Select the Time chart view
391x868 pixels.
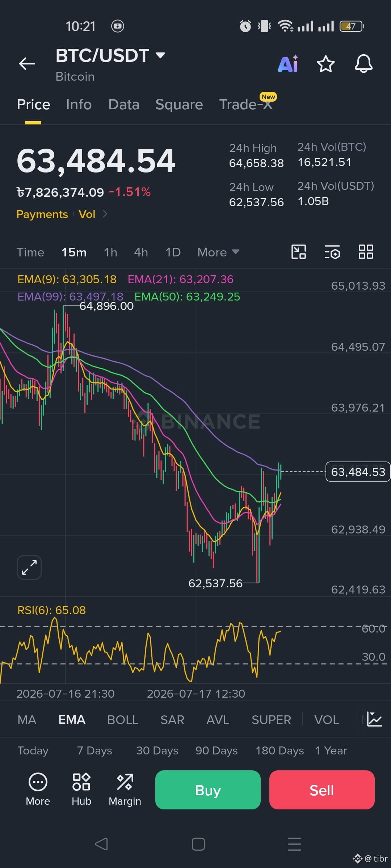(30, 252)
